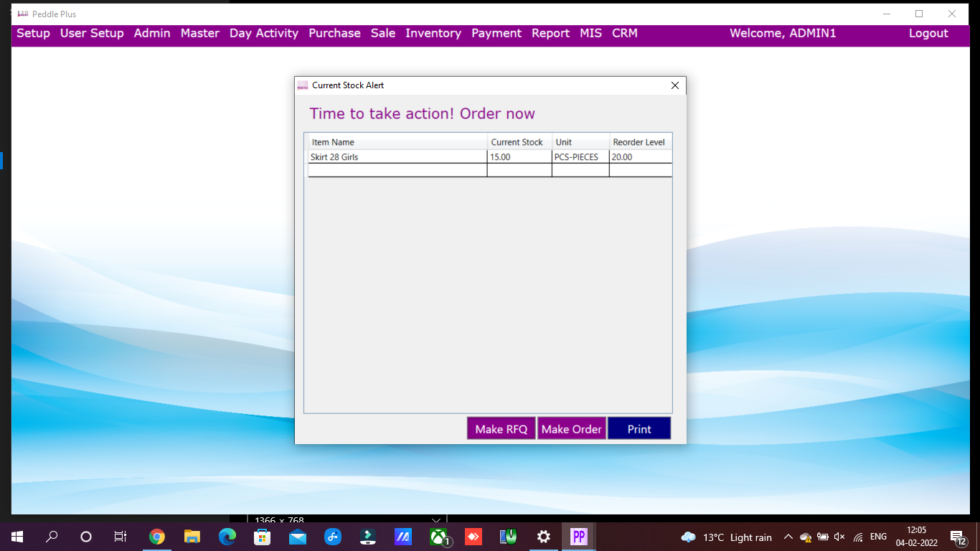Open the Day Activity menu
Viewport: 980px width, 551px height.
pyautogui.click(x=263, y=33)
